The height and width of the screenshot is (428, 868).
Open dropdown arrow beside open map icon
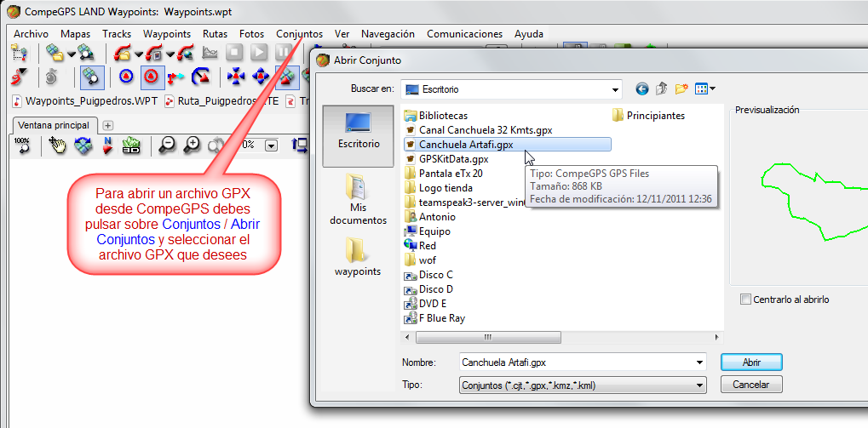(71, 54)
